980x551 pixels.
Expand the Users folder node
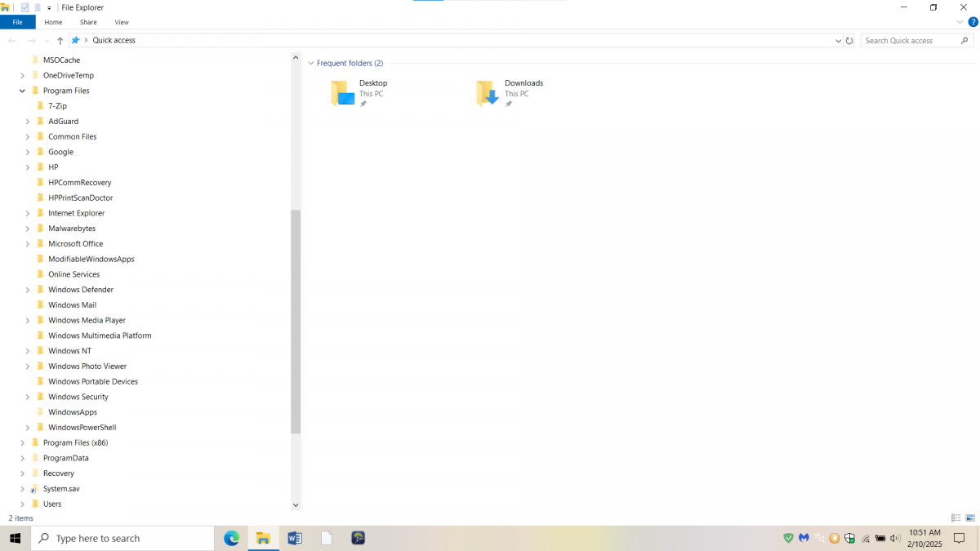tap(22, 504)
